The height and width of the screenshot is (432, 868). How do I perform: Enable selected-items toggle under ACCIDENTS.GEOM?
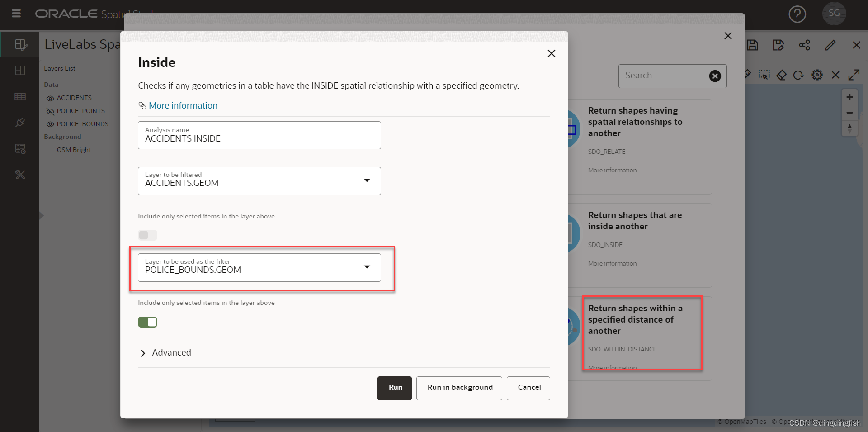click(147, 235)
